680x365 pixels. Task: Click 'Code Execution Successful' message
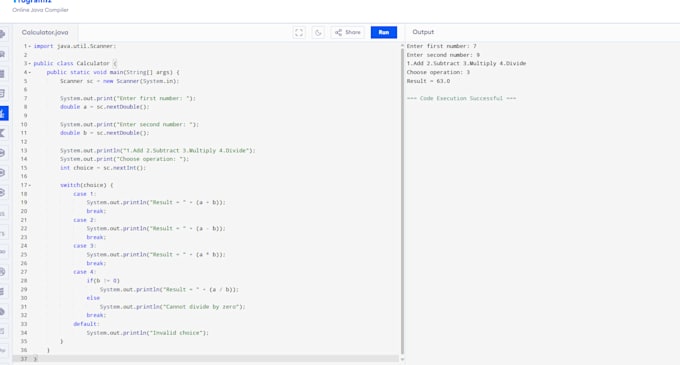[x=461, y=98]
